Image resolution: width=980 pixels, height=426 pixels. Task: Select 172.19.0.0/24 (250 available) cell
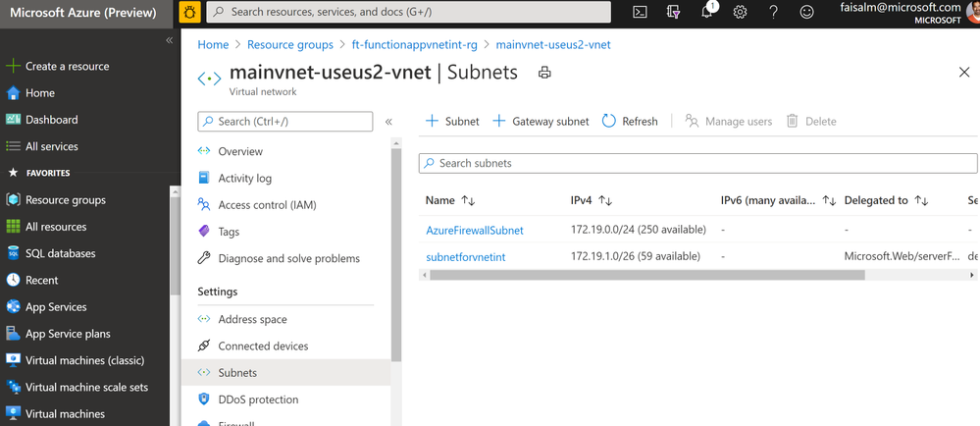coord(638,230)
